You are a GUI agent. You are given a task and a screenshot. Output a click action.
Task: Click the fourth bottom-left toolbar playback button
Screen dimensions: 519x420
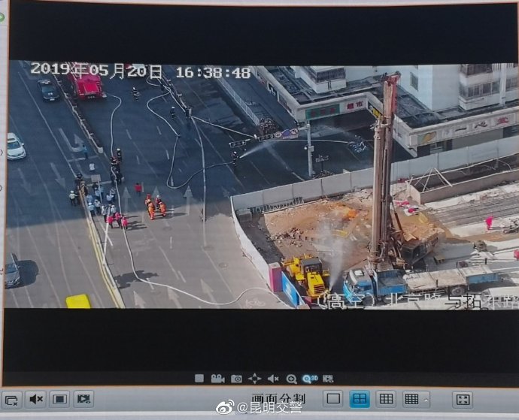tap(83, 399)
